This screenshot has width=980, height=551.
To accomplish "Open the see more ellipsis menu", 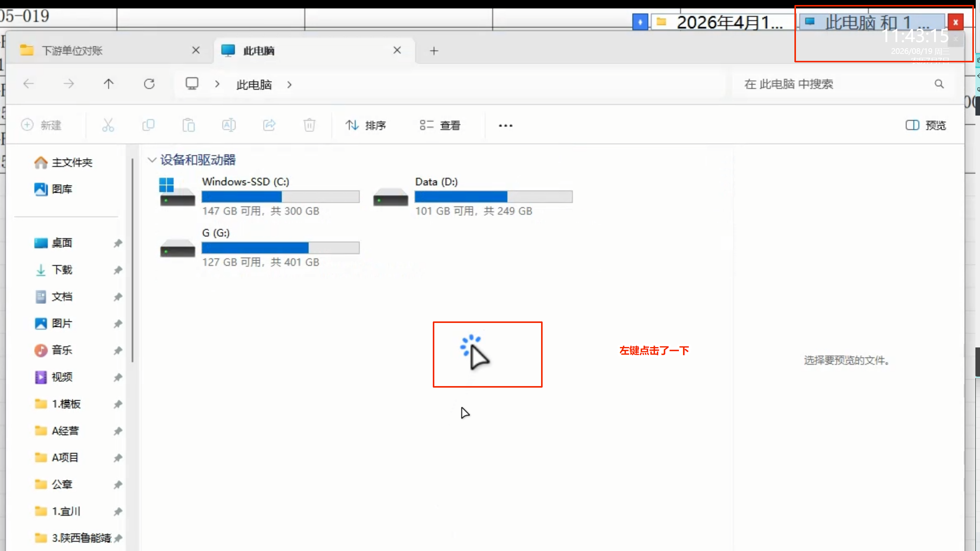I will pyautogui.click(x=505, y=126).
